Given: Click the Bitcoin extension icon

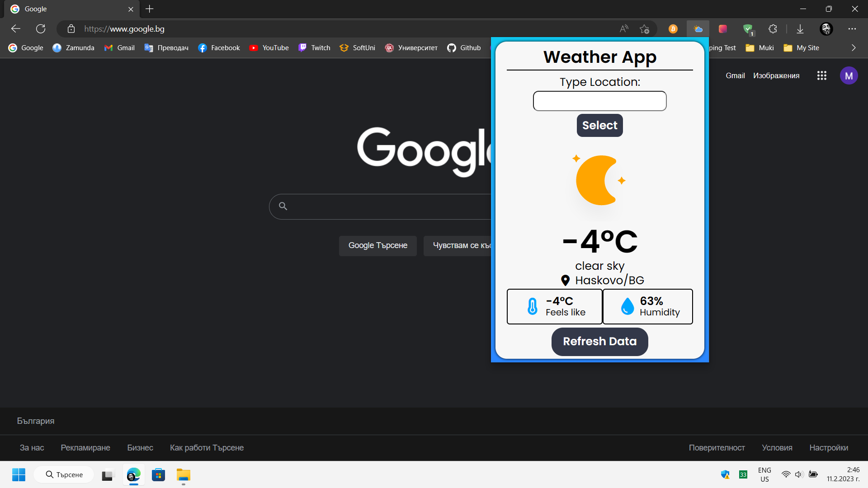Looking at the screenshot, I should tap(673, 28).
